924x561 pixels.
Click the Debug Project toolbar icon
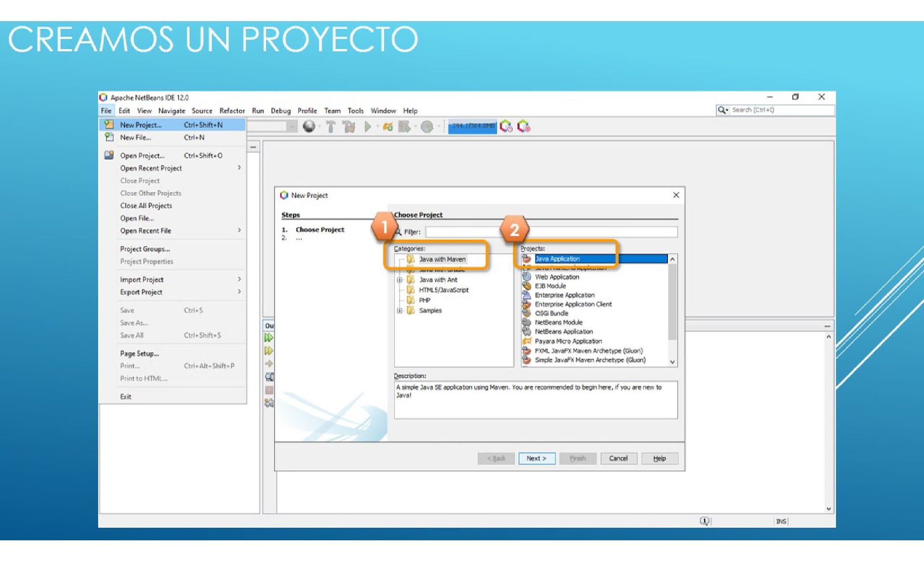404,127
